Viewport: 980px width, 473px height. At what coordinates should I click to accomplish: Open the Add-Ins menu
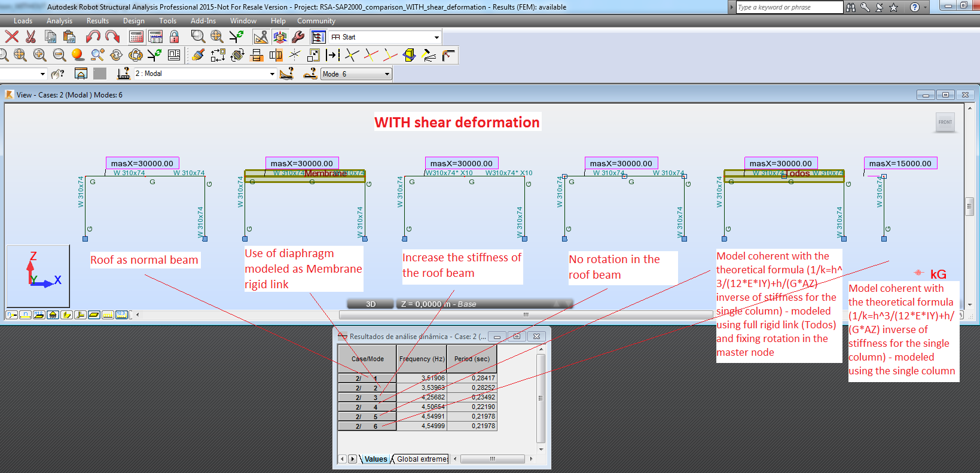pos(203,21)
